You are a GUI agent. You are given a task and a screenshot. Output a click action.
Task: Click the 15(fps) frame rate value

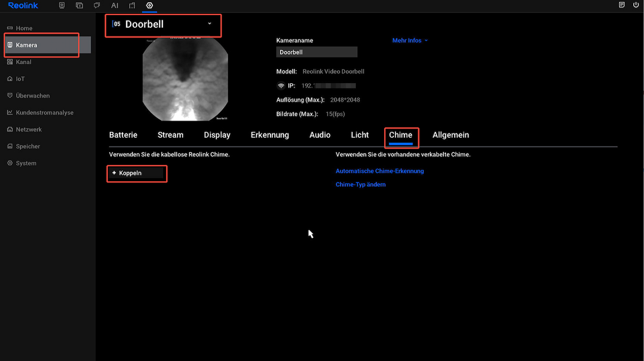[x=335, y=114]
